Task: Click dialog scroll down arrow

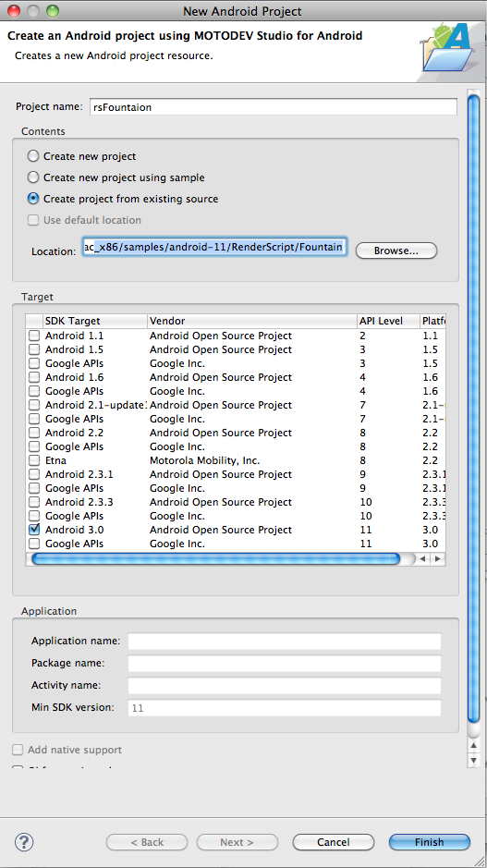Action: (x=473, y=761)
